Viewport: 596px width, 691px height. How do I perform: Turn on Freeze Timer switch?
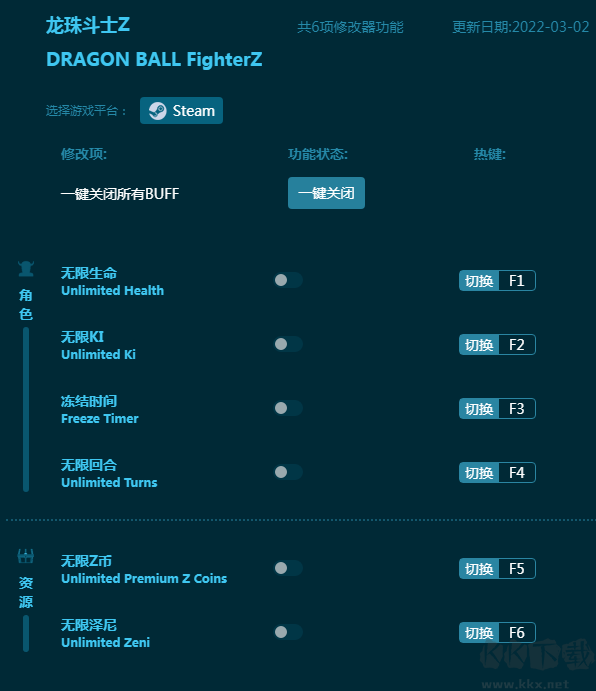[288, 408]
